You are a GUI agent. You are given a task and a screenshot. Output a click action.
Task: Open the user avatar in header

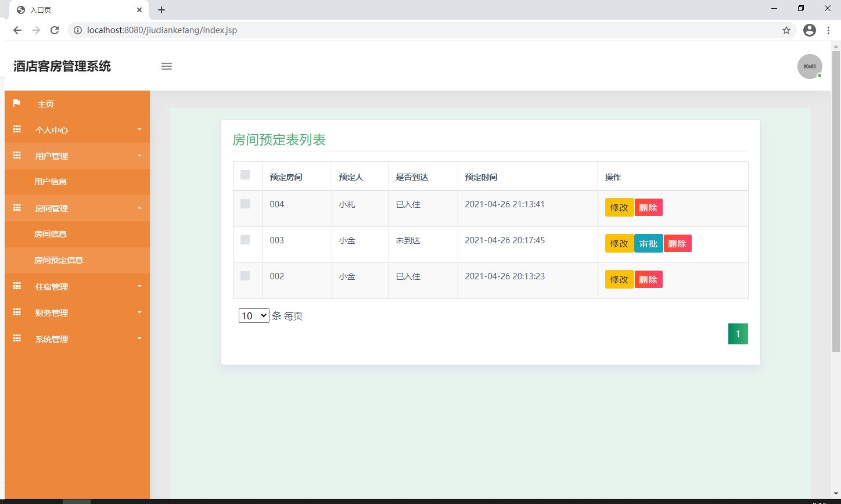point(810,66)
